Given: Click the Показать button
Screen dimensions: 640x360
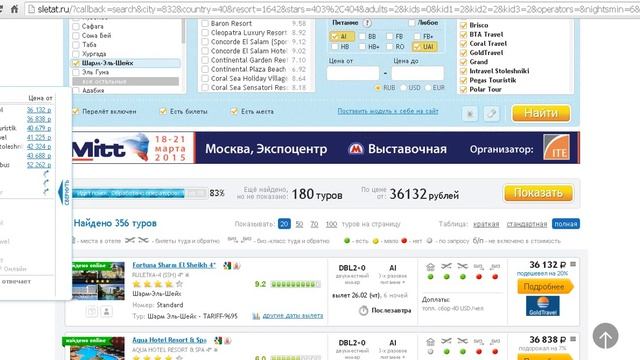Looking at the screenshot, I should [x=538, y=193].
